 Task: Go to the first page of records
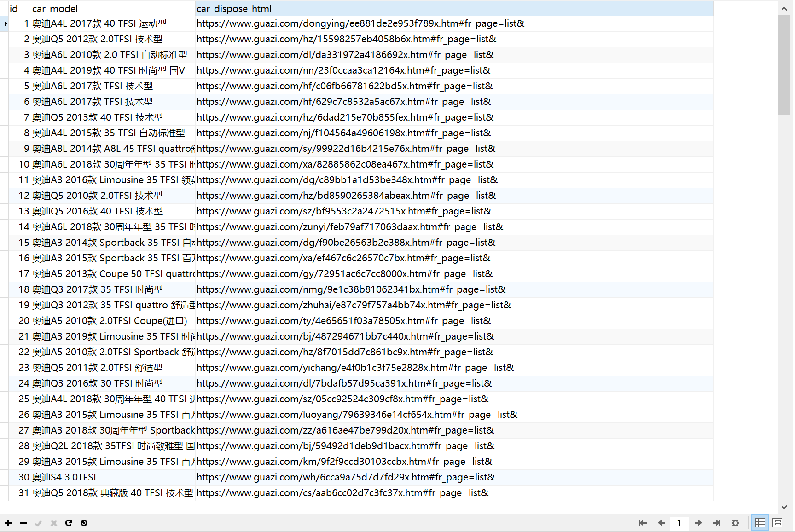[643, 523]
